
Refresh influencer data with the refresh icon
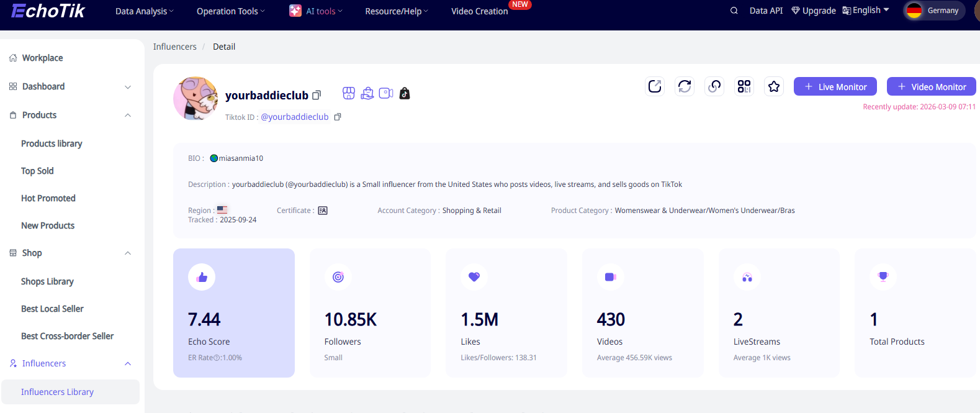point(685,86)
